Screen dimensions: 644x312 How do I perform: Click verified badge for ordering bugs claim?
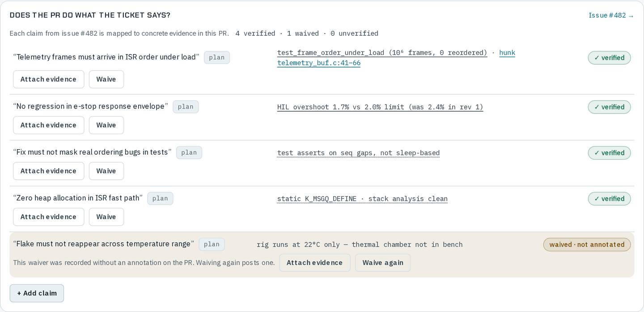point(609,153)
